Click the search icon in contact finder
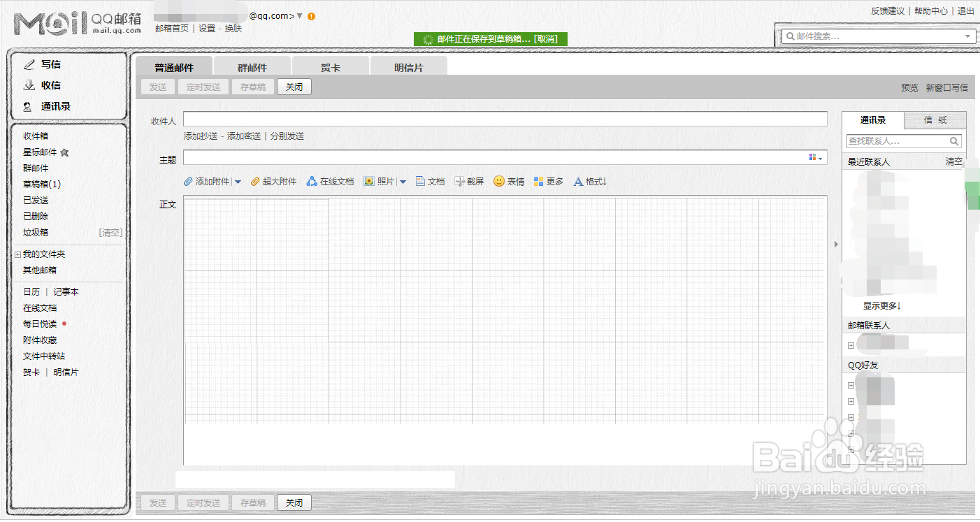This screenshot has height=522, width=980. click(956, 140)
